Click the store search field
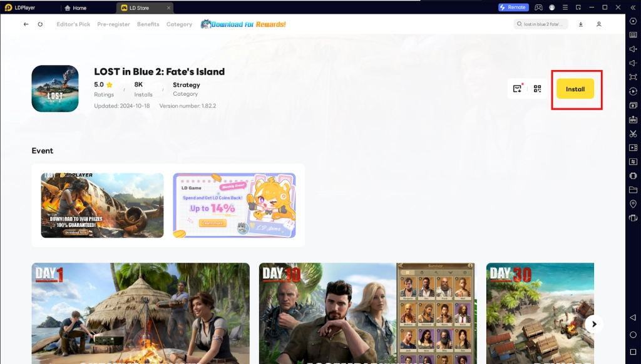 (x=540, y=24)
